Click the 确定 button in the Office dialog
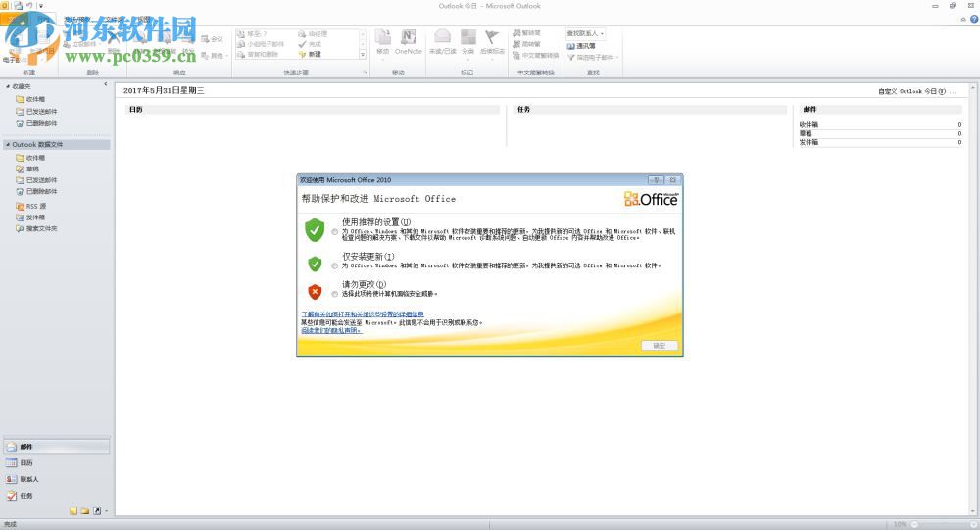 pyautogui.click(x=660, y=346)
